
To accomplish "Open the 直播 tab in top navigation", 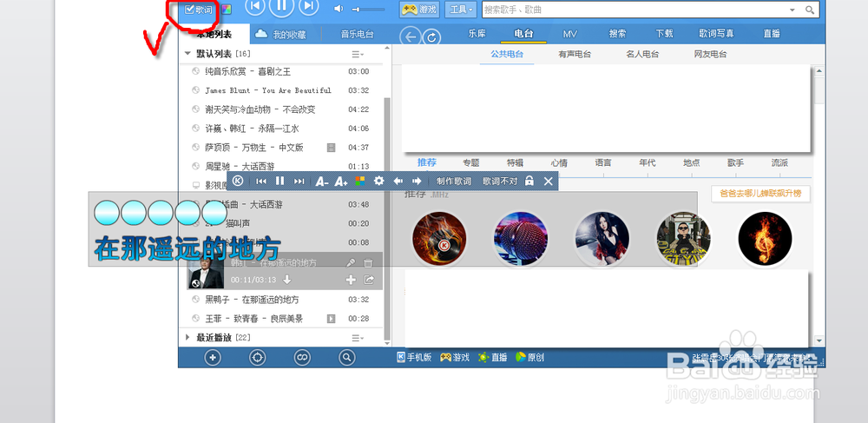I will [772, 34].
